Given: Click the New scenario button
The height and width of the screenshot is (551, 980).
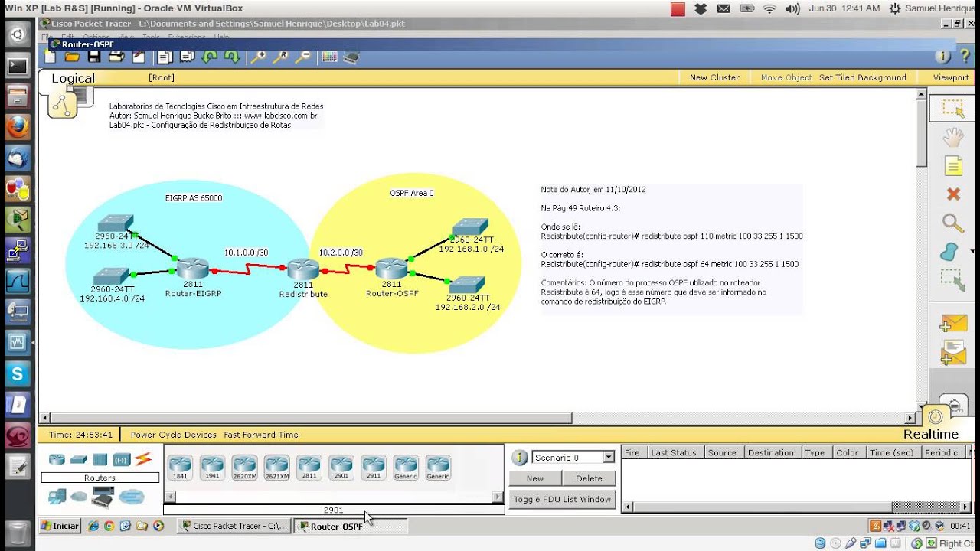Looking at the screenshot, I should pyautogui.click(x=535, y=478).
